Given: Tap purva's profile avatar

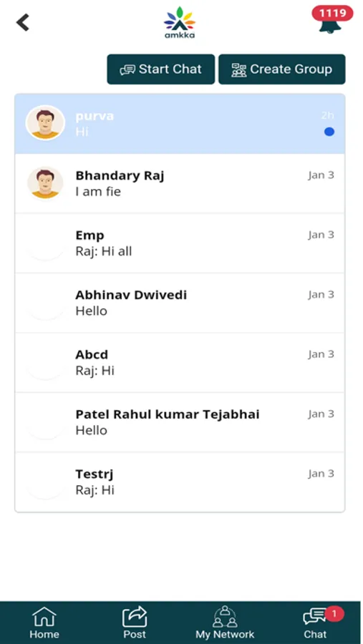Looking at the screenshot, I should (x=45, y=123).
